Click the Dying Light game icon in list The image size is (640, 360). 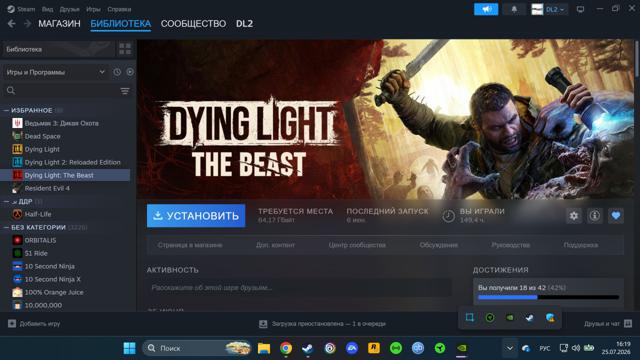[17, 149]
